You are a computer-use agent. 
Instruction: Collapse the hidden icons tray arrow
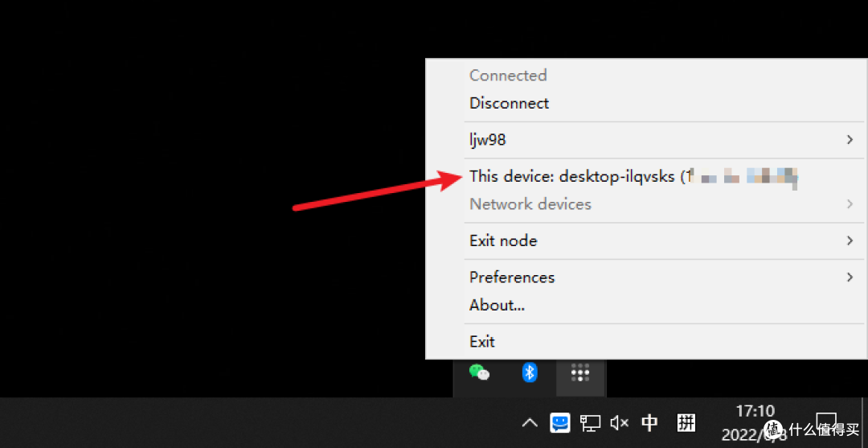point(530,424)
